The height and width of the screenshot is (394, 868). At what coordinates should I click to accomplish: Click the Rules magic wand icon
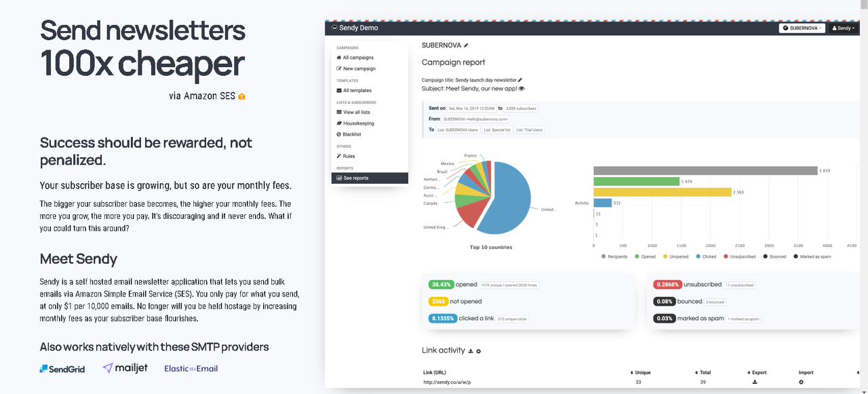pyautogui.click(x=339, y=156)
